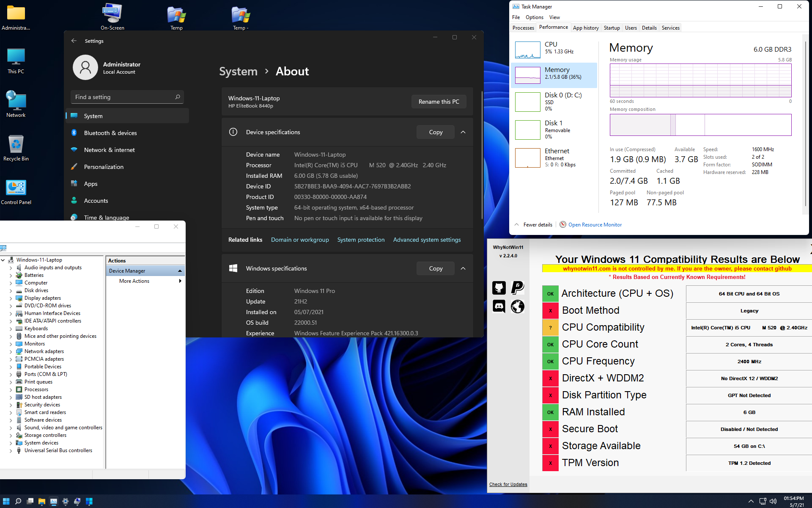Open Advanced system settings link
The image size is (812, 508).
coord(427,240)
